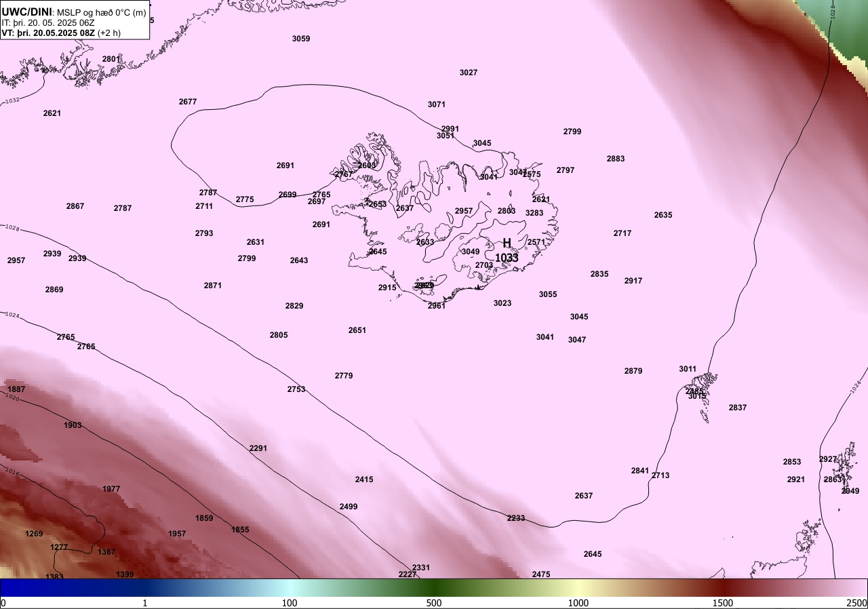Click the 1399 height value

(125, 574)
